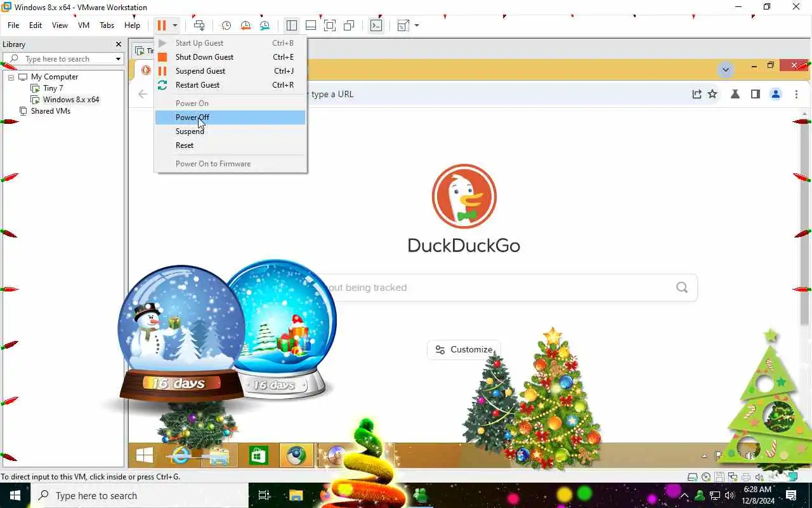The width and height of the screenshot is (812, 508).
Task: Open the browser extension icon beside the star
Action: [x=735, y=94]
